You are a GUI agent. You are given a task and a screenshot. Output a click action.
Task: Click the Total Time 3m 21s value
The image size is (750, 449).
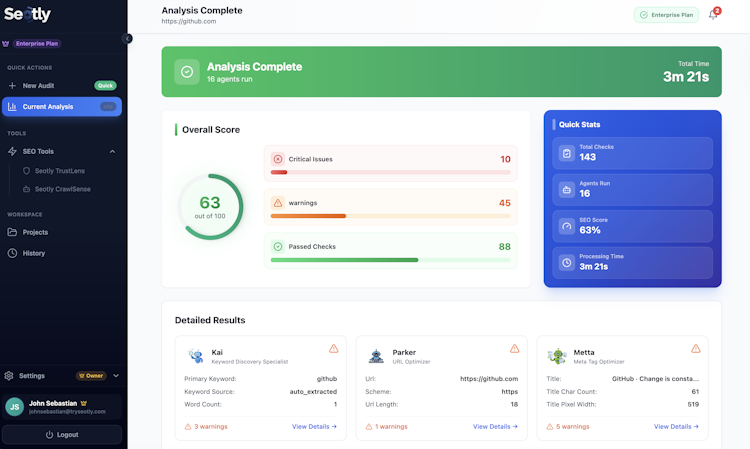pyautogui.click(x=686, y=77)
